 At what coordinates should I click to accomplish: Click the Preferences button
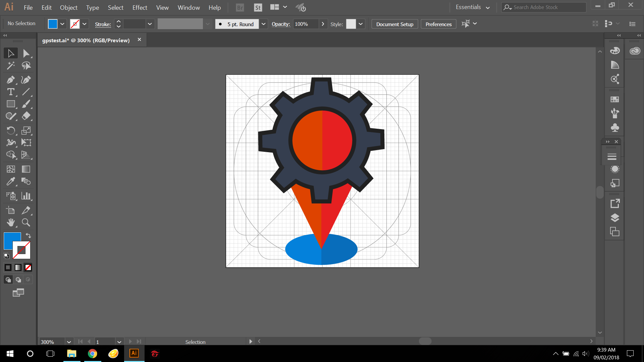[x=438, y=24]
